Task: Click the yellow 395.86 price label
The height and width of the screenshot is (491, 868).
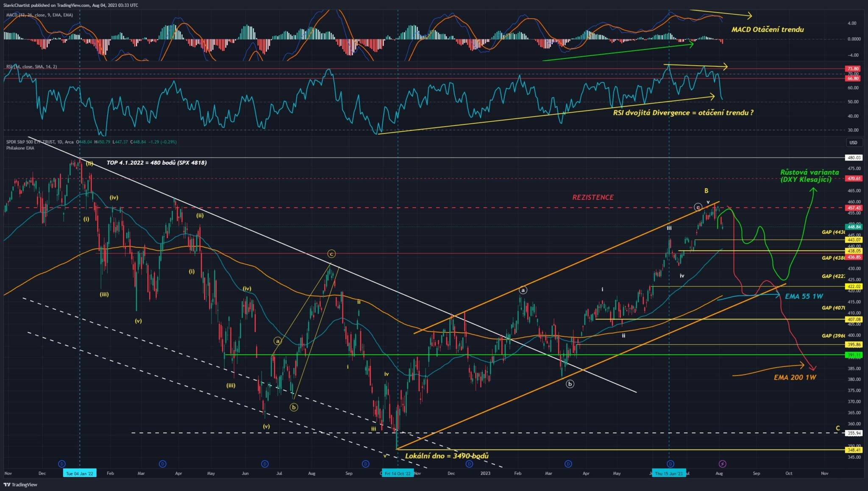Action: coord(854,344)
